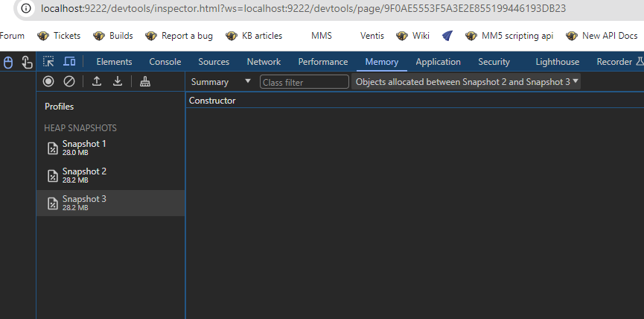Toggle touch mode hand icon
This screenshot has height=319, width=644.
tap(27, 62)
